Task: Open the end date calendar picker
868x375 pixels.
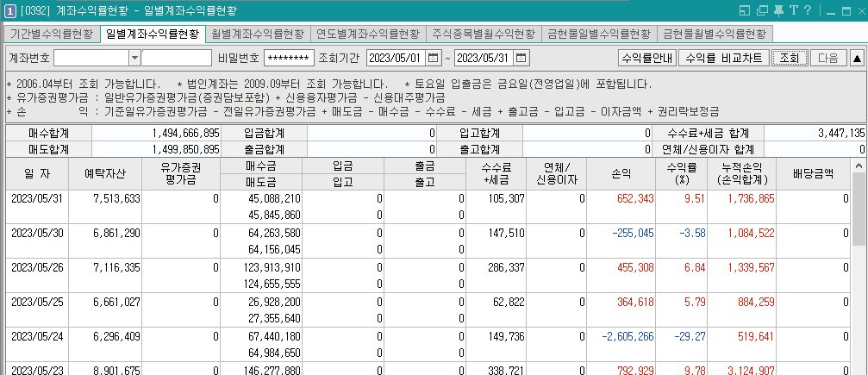Action: point(521,58)
